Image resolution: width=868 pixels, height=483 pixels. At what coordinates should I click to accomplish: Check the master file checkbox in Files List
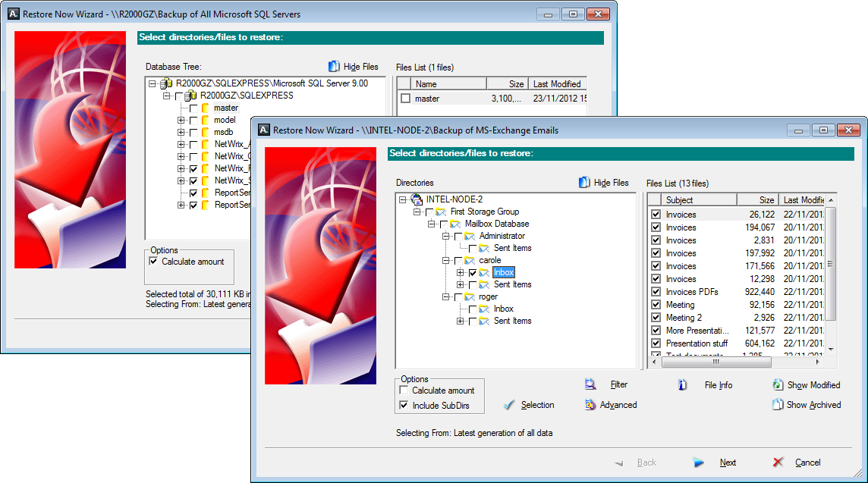click(x=406, y=99)
